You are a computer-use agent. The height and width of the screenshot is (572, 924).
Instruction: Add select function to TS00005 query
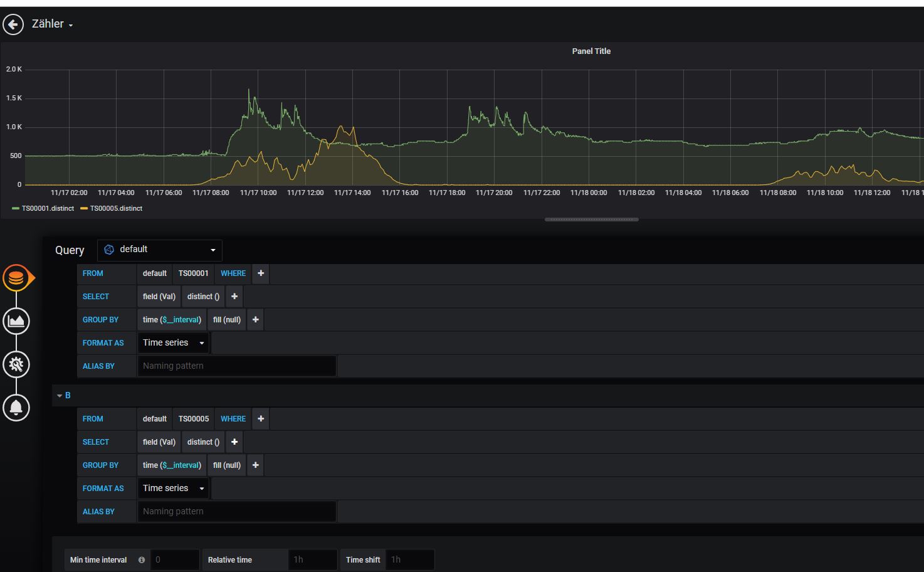point(234,442)
